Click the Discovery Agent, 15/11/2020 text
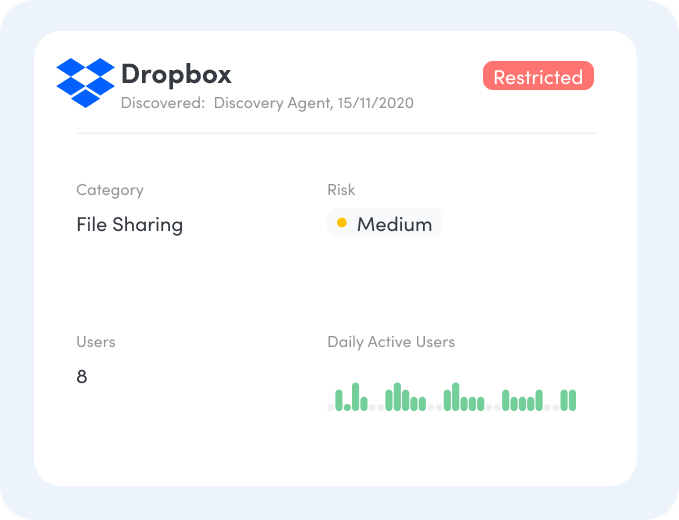 tap(314, 103)
